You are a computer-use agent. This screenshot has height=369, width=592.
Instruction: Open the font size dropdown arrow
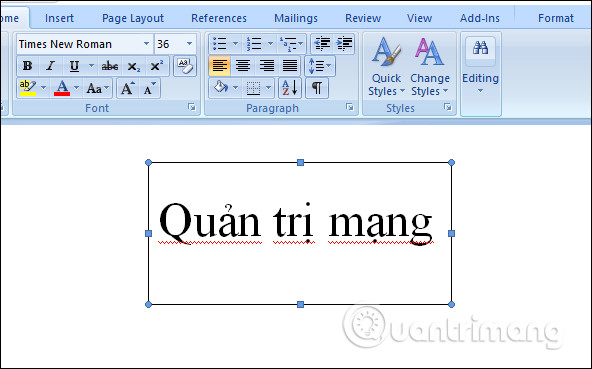pos(190,44)
